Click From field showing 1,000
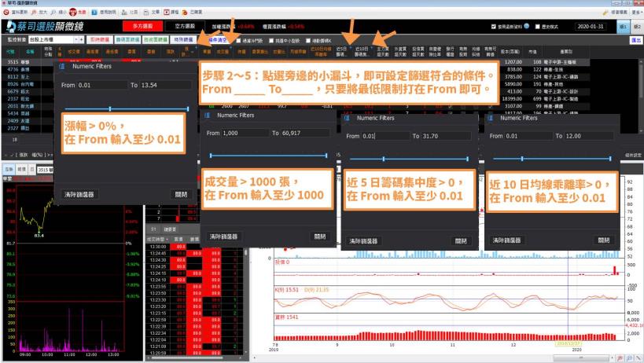The width and height of the screenshot is (644, 363). pos(245,133)
